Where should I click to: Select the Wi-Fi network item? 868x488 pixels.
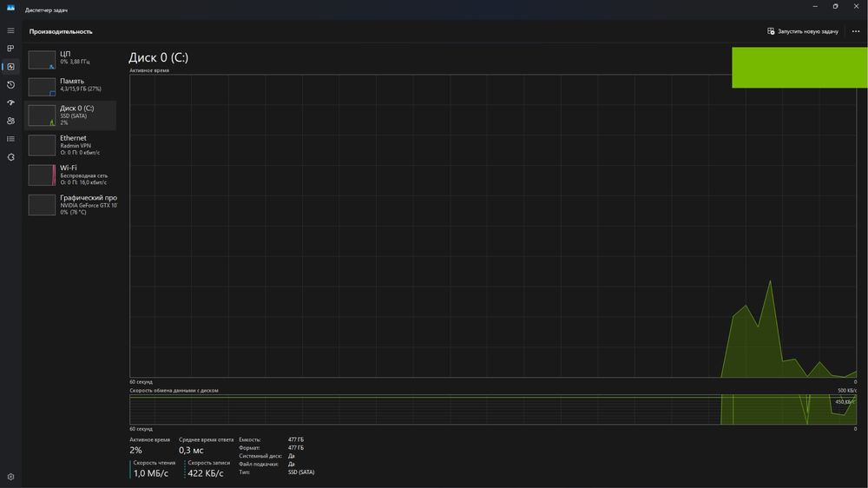click(70, 175)
